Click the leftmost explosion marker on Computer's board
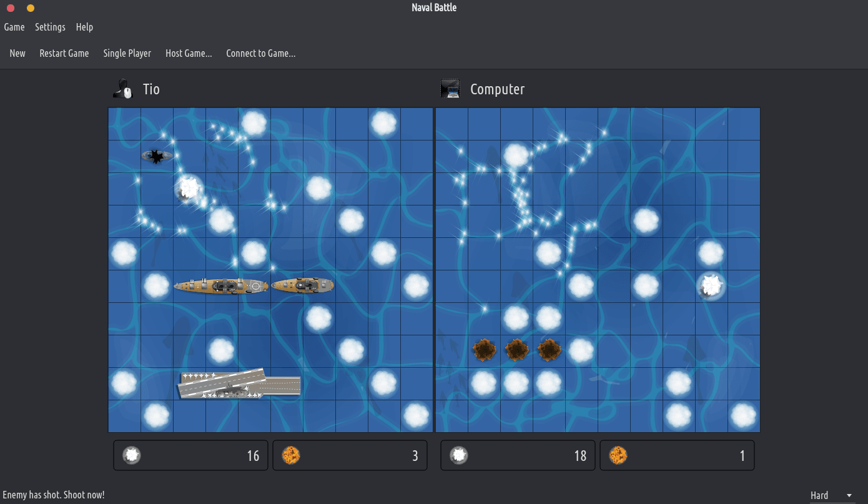868x504 pixels. 483,350
